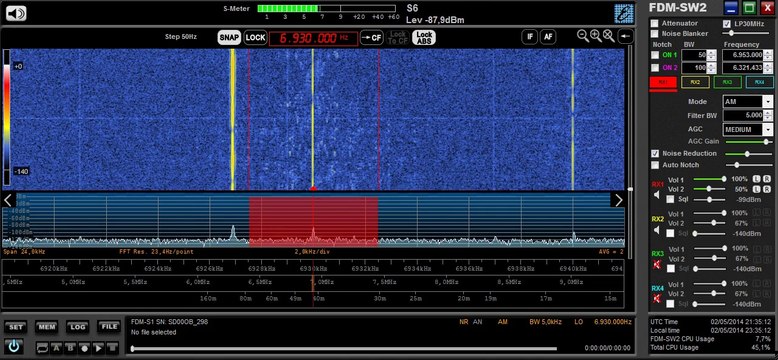Click the LOCK frequency button
778x360 pixels.
coord(256,37)
